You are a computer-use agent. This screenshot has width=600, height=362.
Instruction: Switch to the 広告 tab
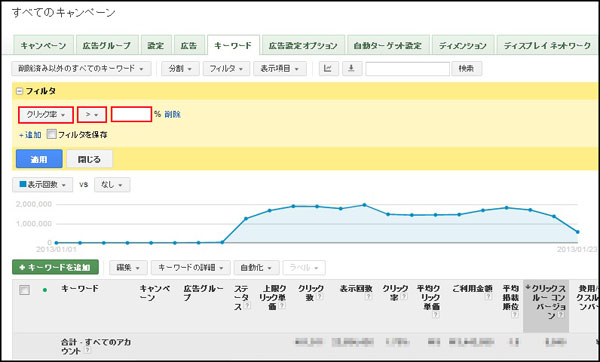click(189, 46)
